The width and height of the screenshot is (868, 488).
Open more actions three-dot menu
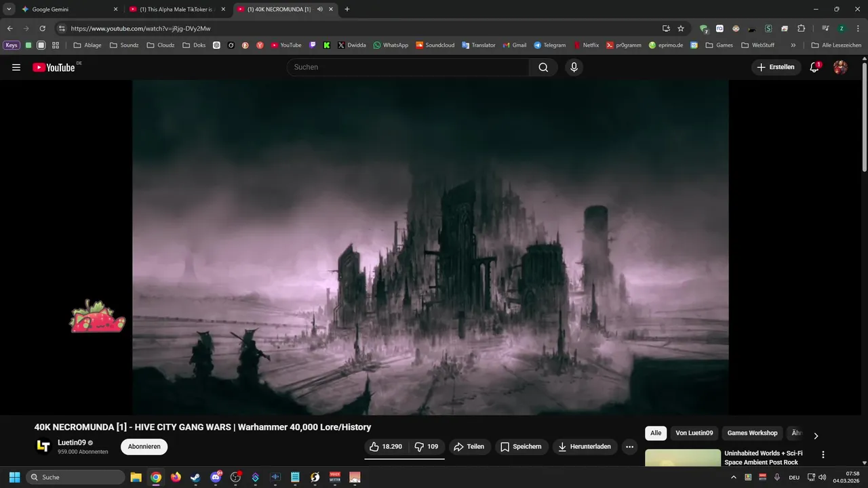pos(629,447)
